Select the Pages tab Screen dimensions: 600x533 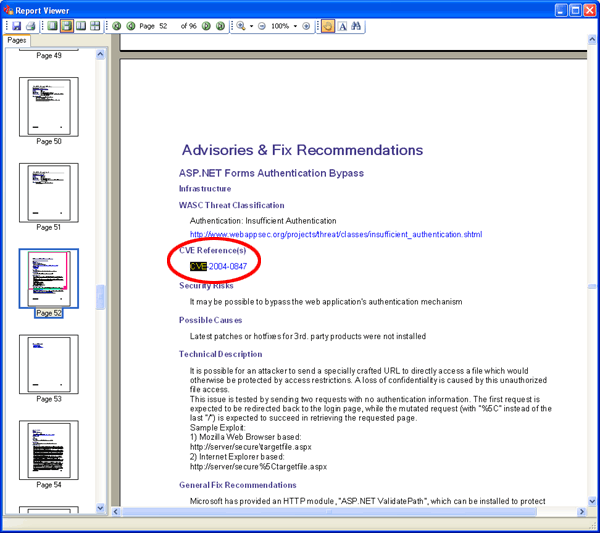[17, 41]
